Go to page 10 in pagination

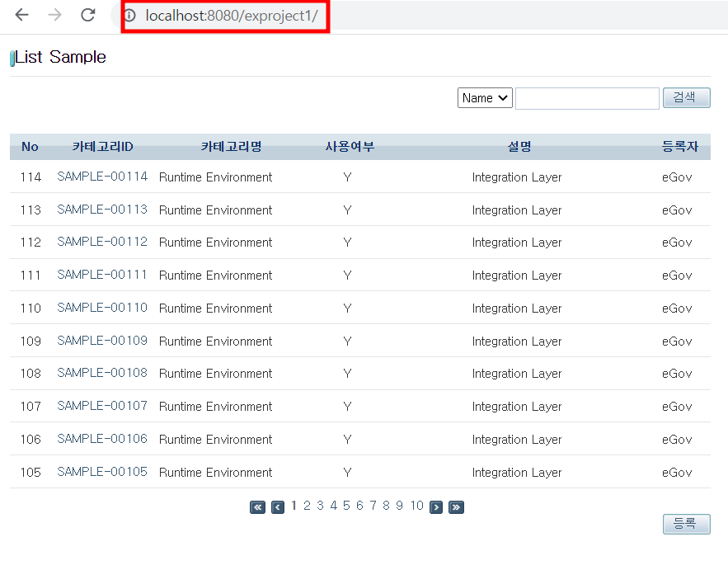point(416,506)
